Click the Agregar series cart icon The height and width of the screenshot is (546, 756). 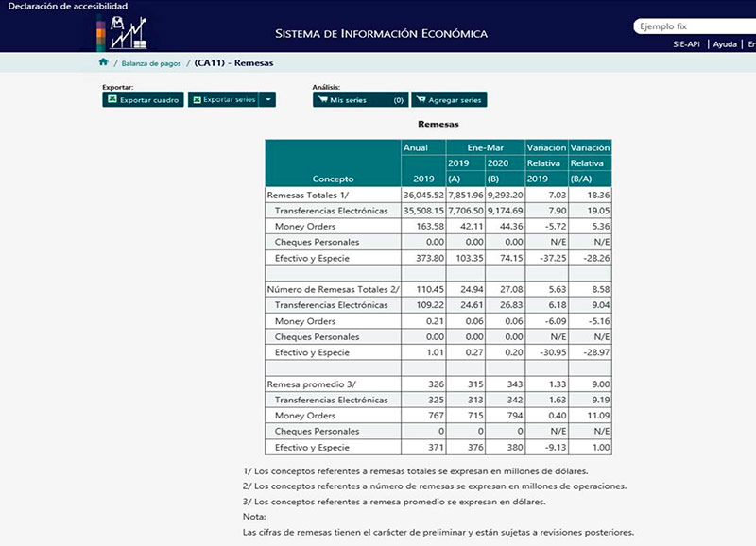(421, 99)
